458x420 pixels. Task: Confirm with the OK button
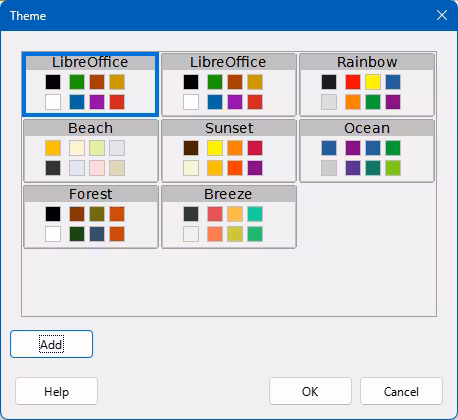click(310, 391)
